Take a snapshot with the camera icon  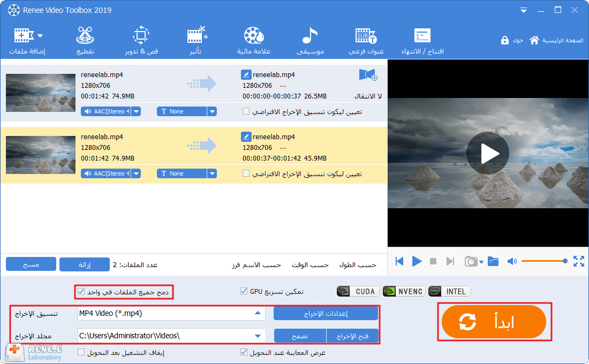[x=471, y=261]
